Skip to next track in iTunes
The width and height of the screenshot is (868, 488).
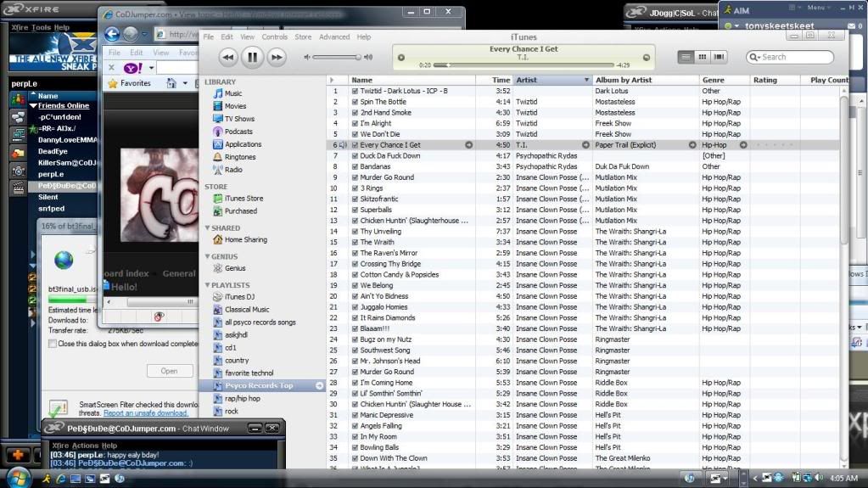pyautogui.click(x=276, y=57)
